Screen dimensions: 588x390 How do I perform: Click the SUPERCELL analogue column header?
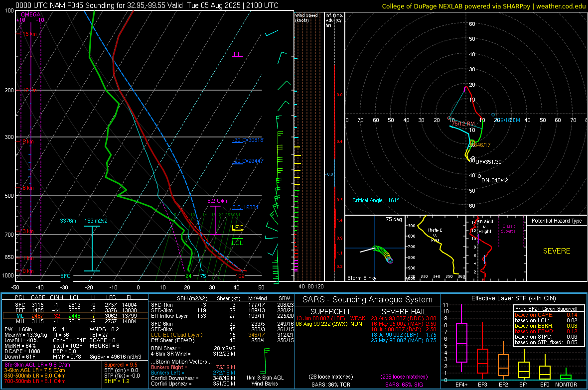[x=331, y=312]
